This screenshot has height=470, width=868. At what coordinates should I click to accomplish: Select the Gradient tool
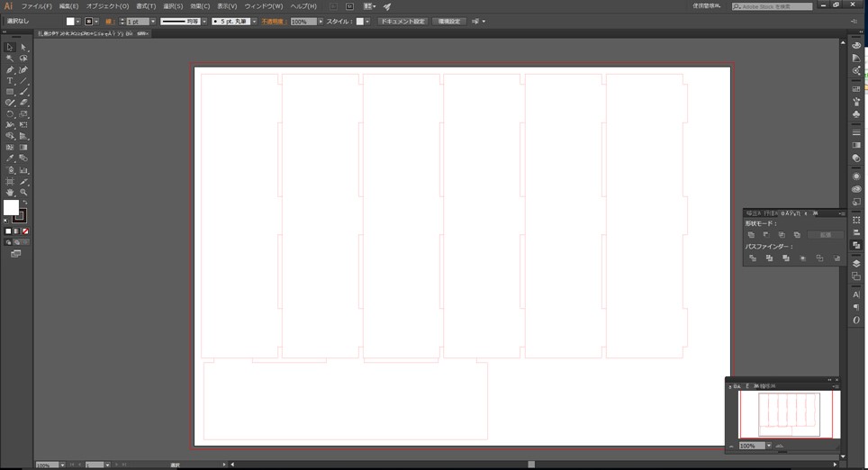tap(23, 148)
